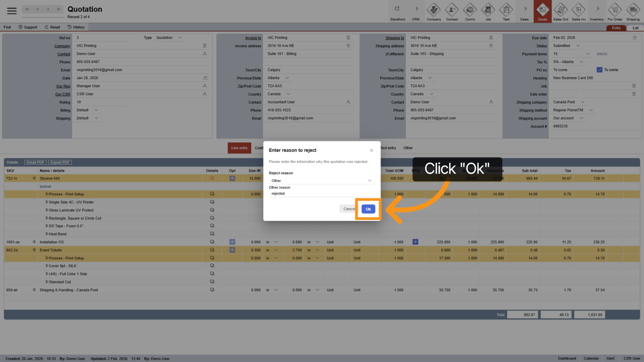The width and height of the screenshot is (644, 362).
Task: Toggle the PO no To come checkbox
Action: 600,70
